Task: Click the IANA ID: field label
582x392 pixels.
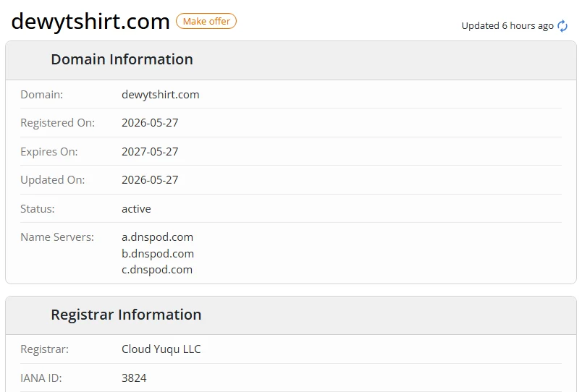Action: point(41,378)
